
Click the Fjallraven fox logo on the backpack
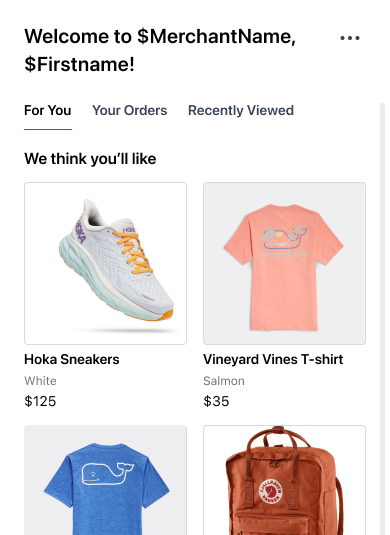click(x=271, y=491)
